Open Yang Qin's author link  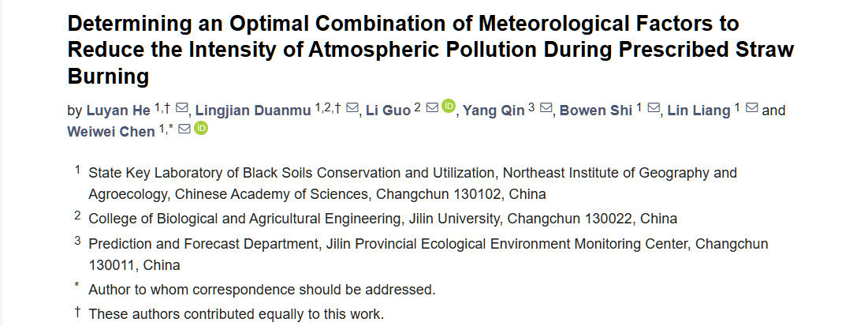(x=493, y=111)
